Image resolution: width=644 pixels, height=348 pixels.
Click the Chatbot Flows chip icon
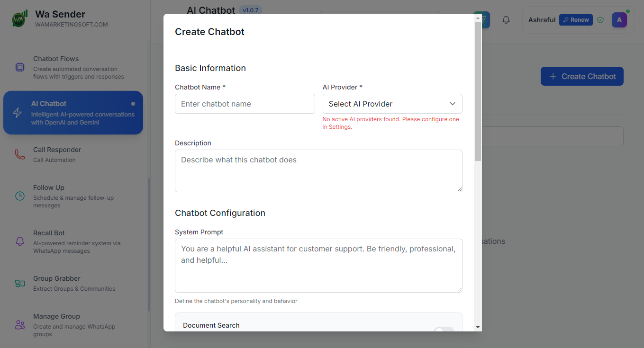pyautogui.click(x=20, y=67)
